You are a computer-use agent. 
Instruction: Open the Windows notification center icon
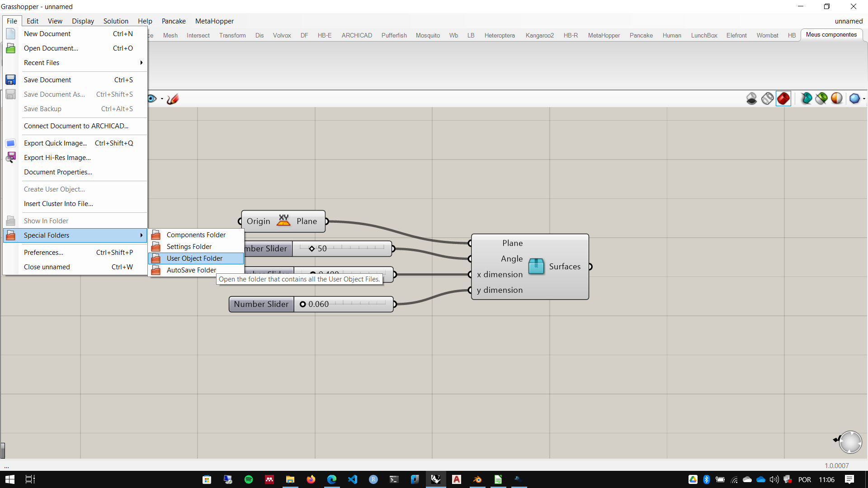point(849,479)
